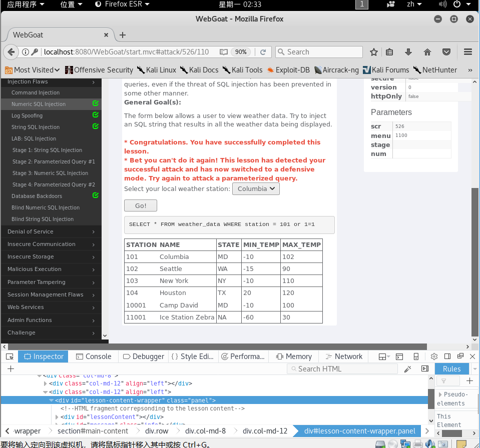The height and width of the screenshot is (448, 480).
Task: Expand the Session Management Flaws category
Action: click(51, 294)
